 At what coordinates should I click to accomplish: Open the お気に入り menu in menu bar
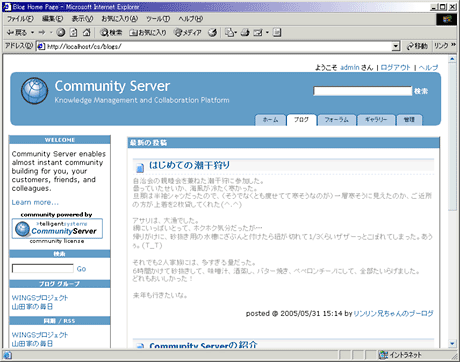point(119,19)
